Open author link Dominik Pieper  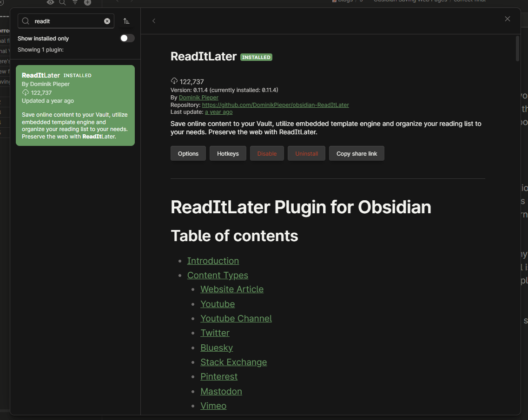click(198, 97)
